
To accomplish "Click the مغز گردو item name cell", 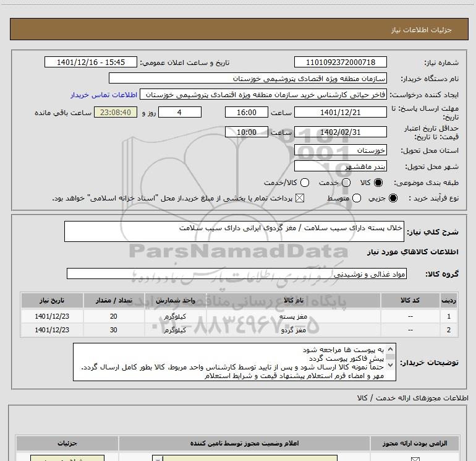I will pyautogui.click(x=293, y=330).
